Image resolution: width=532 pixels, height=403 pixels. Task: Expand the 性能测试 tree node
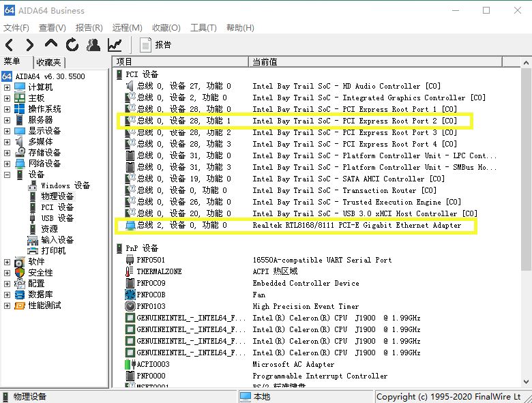(x=7, y=305)
